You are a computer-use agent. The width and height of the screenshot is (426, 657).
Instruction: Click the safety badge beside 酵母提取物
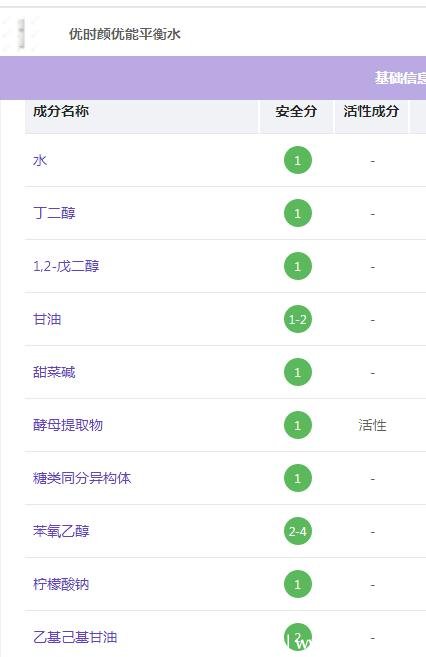click(297, 425)
